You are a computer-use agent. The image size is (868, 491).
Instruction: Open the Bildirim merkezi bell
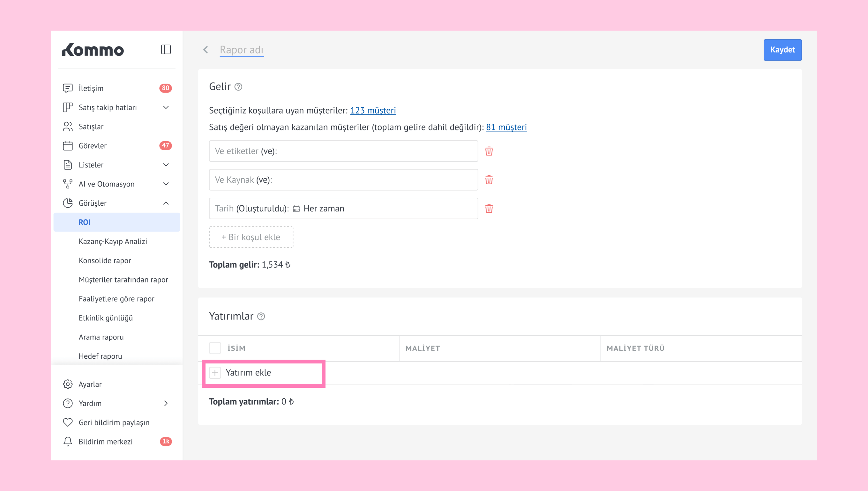(68, 442)
